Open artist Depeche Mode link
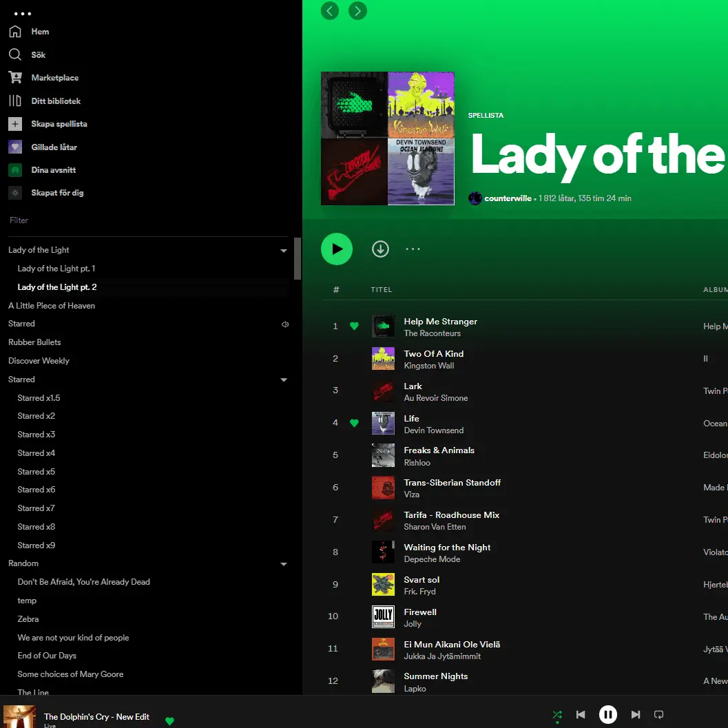This screenshot has height=728, width=728. [x=432, y=559]
